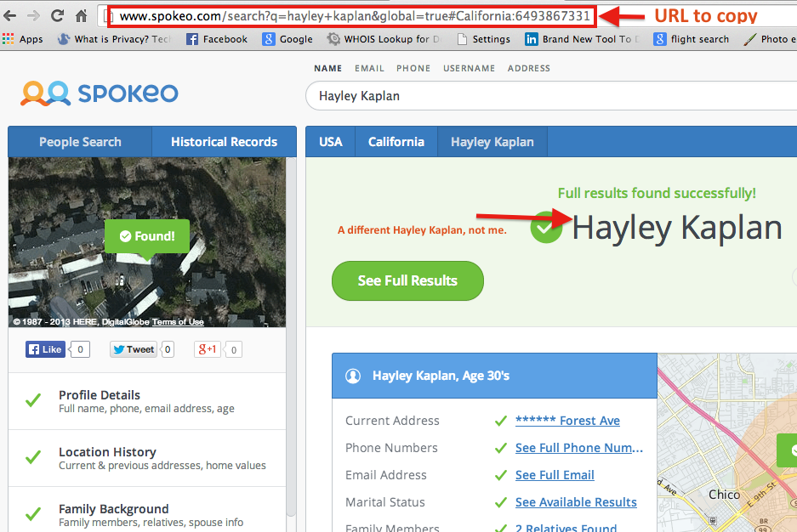Go to browser home icon
The height and width of the screenshot is (532, 797).
pyautogui.click(x=82, y=16)
